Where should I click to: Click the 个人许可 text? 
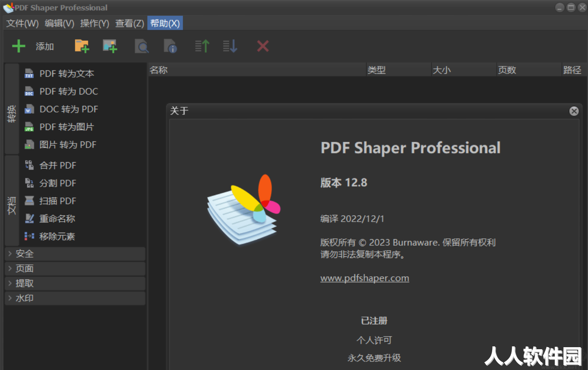point(374,340)
